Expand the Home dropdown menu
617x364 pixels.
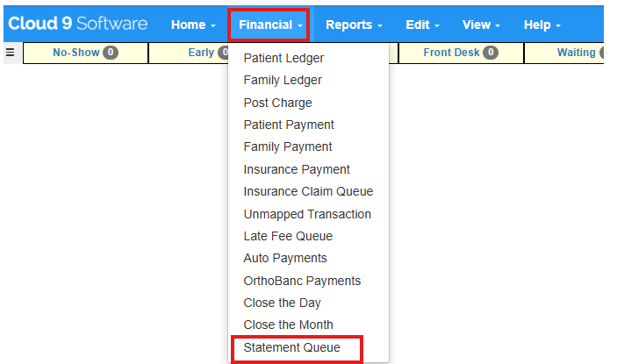click(193, 25)
